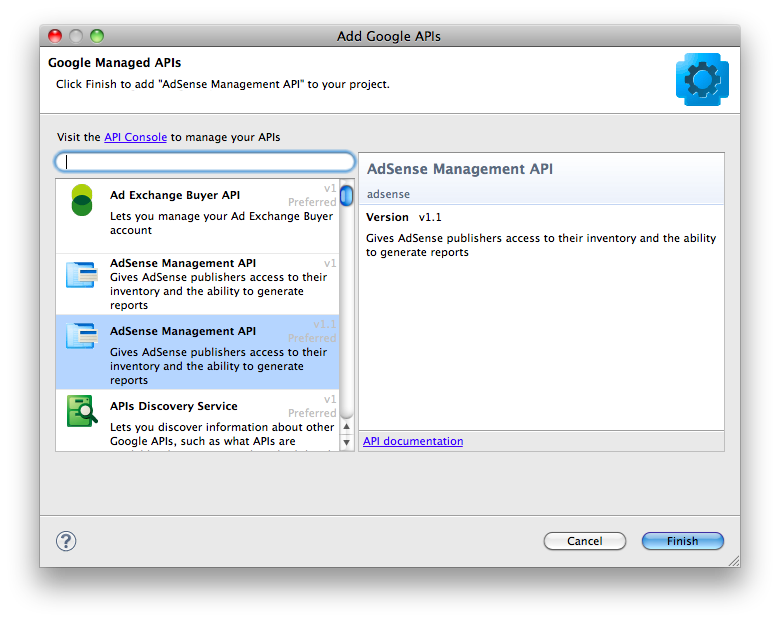Focus the API search filter field
Screen dimensions: 780x622
205,162
